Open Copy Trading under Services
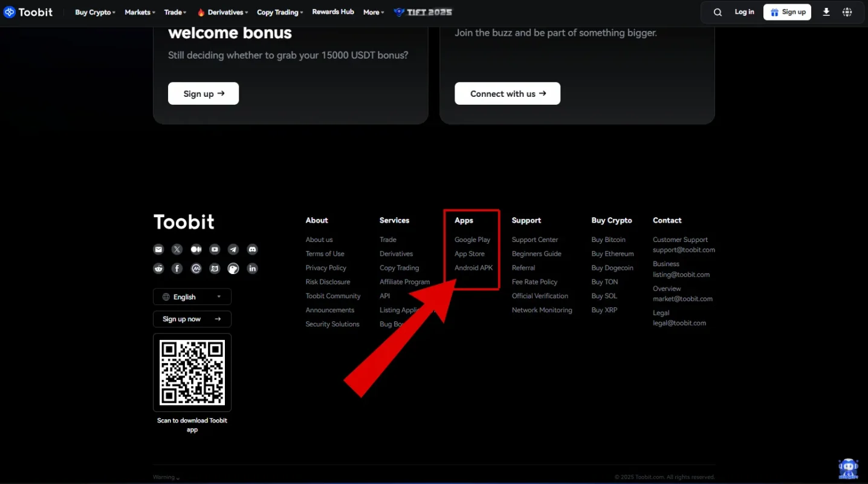 click(x=399, y=268)
